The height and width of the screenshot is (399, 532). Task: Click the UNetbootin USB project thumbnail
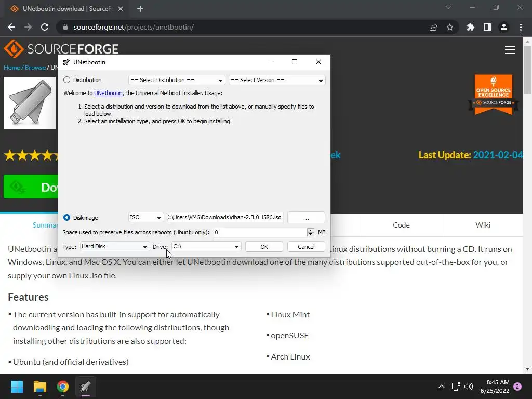click(30, 103)
